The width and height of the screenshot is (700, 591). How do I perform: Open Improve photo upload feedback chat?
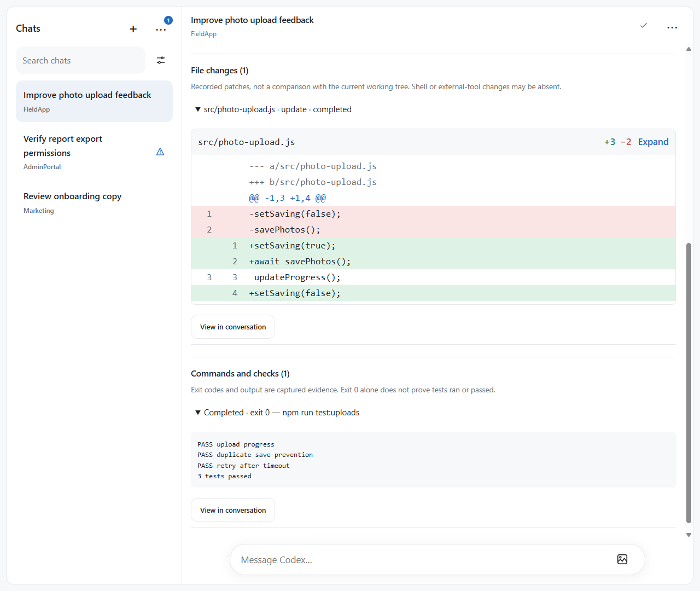click(x=94, y=101)
